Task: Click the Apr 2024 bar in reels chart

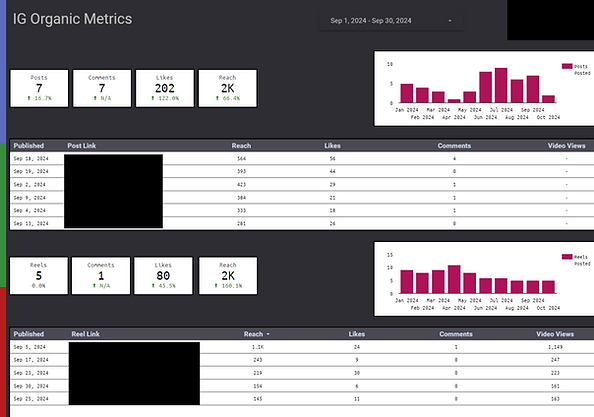Action: [454, 280]
